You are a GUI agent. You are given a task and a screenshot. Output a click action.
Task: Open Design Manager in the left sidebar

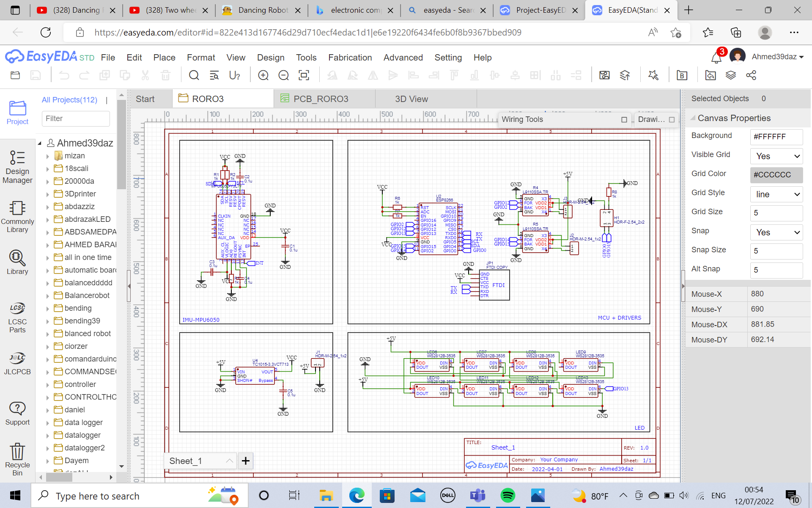pos(17,167)
